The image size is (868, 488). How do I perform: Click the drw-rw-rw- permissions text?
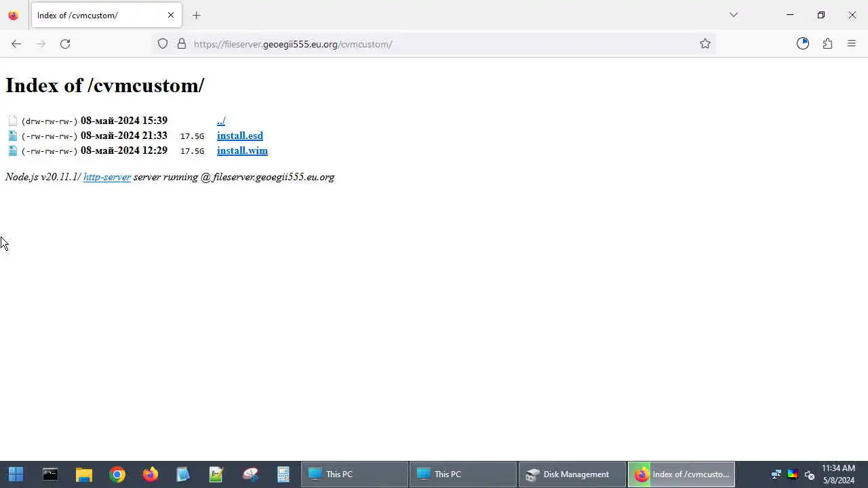[x=50, y=121]
